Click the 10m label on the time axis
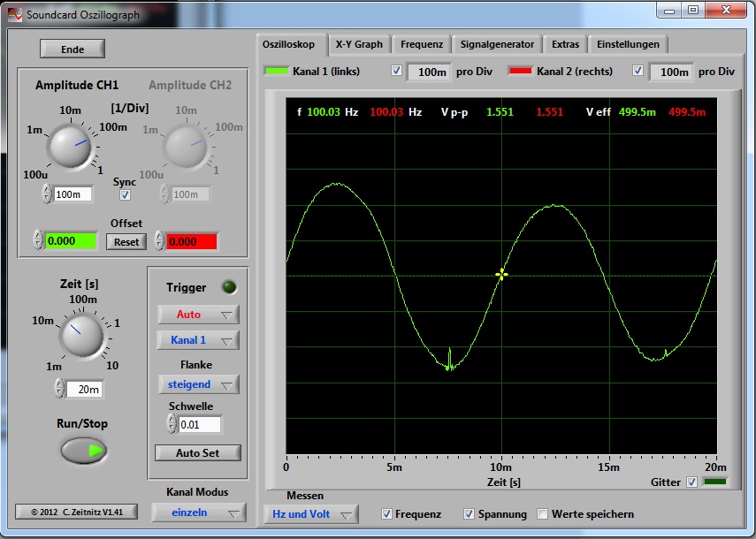The height and width of the screenshot is (539, 756). (501, 467)
